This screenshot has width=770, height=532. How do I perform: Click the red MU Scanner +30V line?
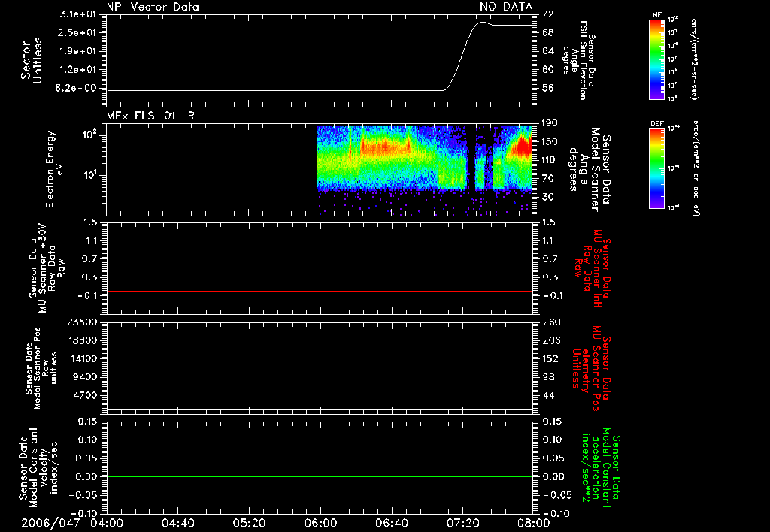pyautogui.click(x=319, y=291)
